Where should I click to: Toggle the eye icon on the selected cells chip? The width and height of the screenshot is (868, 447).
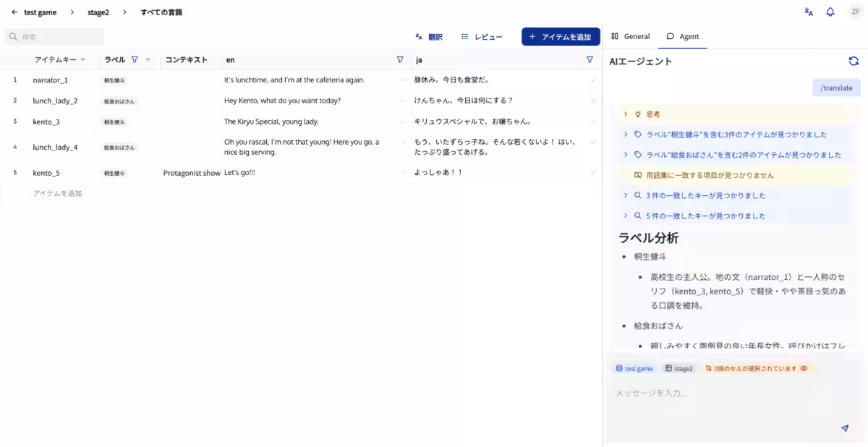[x=803, y=368]
